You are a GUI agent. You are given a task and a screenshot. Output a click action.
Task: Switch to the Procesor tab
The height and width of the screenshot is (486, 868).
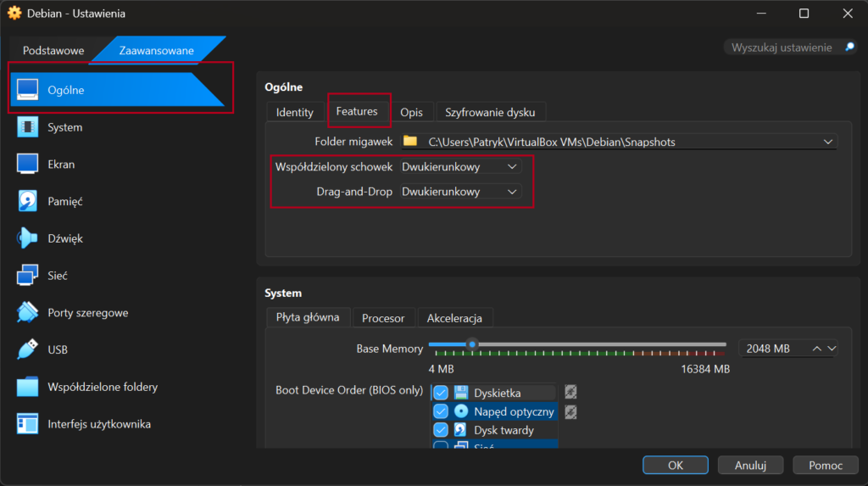383,318
